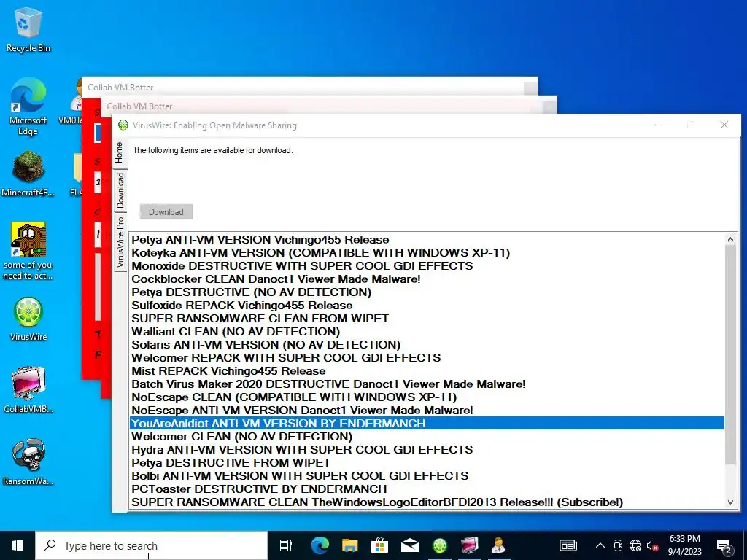The height and width of the screenshot is (560, 747).
Task: Close the VirusWire window
Action: point(724,125)
